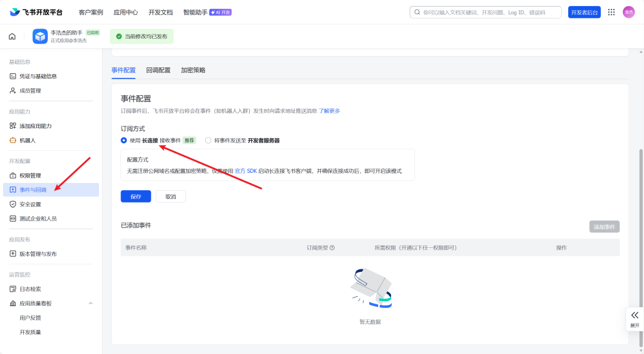Open the app grid icon in top bar

click(611, 11)
